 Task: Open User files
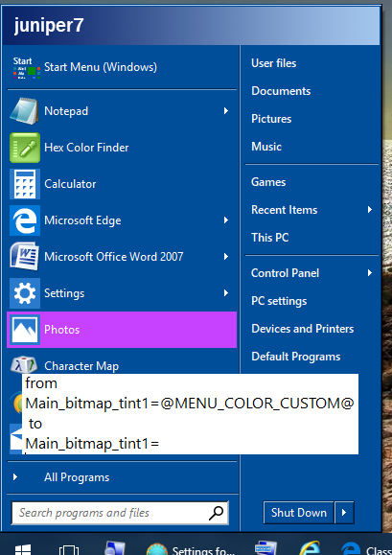click(274, 63)
